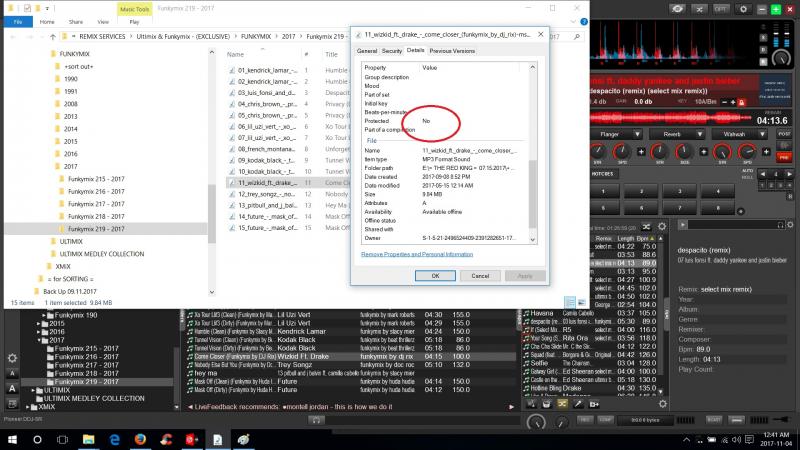Click the small A font size icon

coord(12,374)
